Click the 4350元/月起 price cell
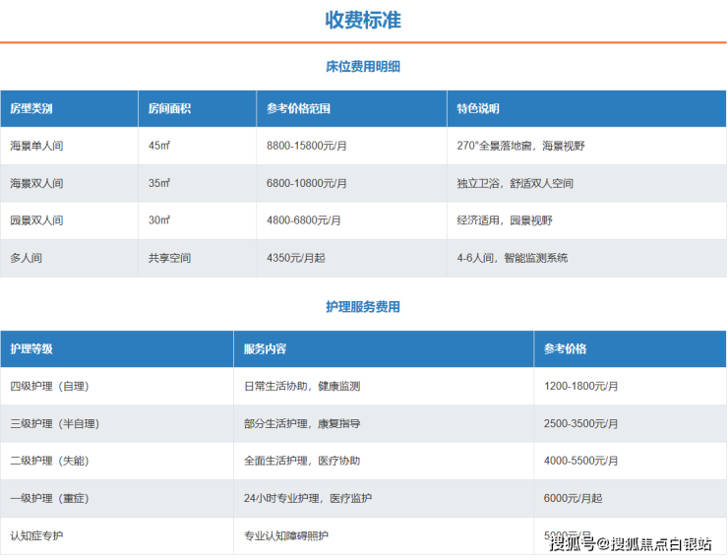The height and width of the screenshot is (560, 728). click(293, 258)
